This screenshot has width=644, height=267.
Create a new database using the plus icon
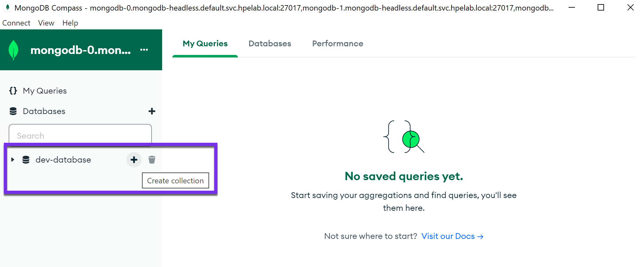point(152,111)
